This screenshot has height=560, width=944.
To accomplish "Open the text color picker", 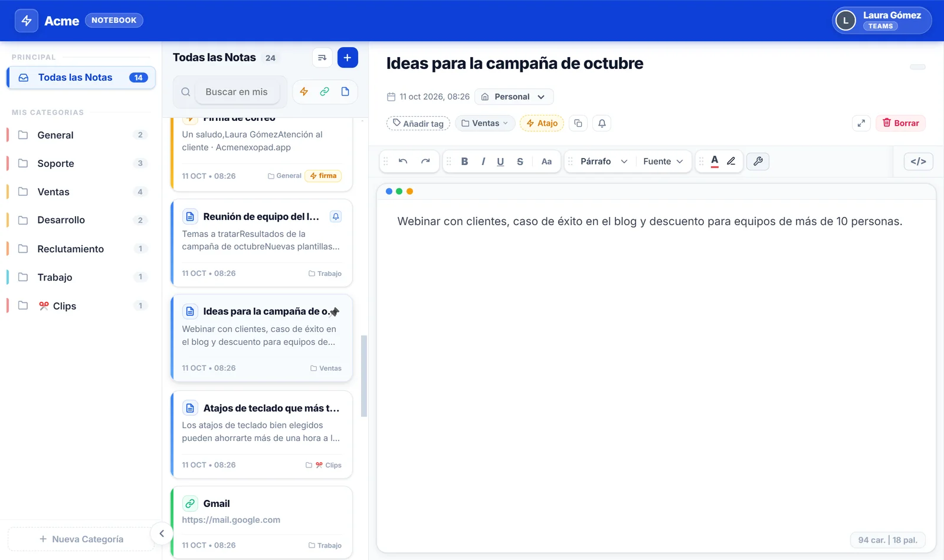I will point(714,162).
